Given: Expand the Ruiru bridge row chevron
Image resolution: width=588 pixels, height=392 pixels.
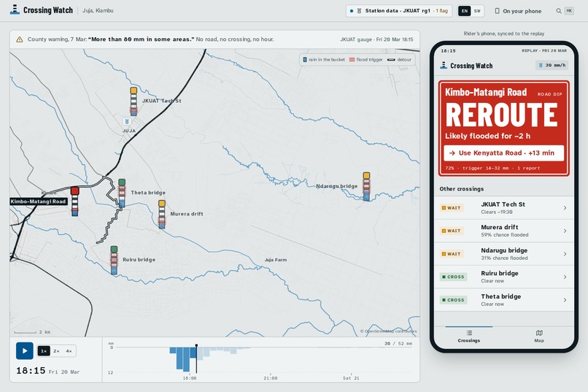Looking at the screenshot, I should 565,277.
